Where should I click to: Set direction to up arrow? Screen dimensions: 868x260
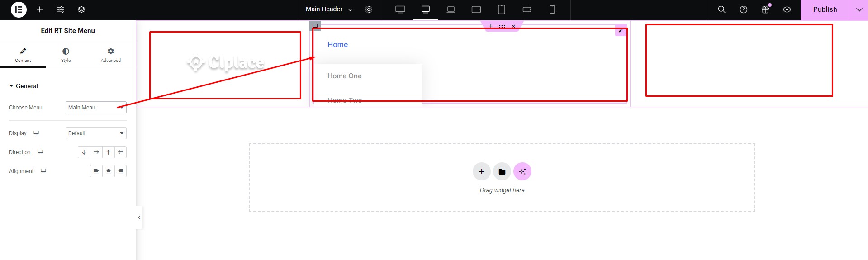click(x=109, y=152)
